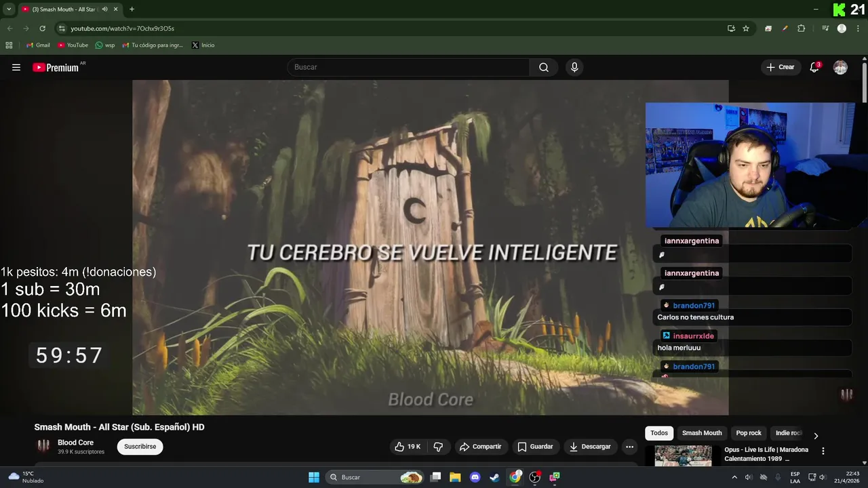Screen dimensions: 868x488
Task: Click the Guardar save button
Action: [x=535, y=447]
